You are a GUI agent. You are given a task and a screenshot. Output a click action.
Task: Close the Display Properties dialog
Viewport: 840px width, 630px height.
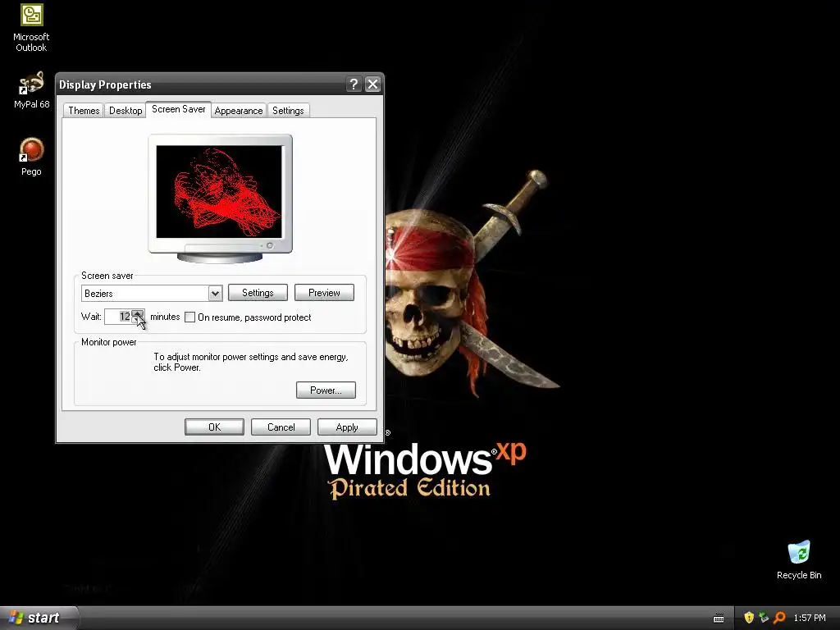tap(372, 84)
